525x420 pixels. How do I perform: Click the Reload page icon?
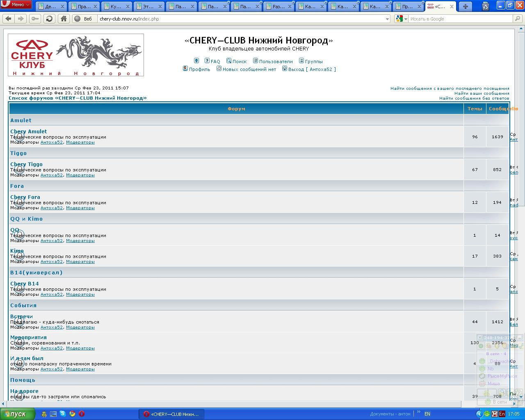click(49, 19)
